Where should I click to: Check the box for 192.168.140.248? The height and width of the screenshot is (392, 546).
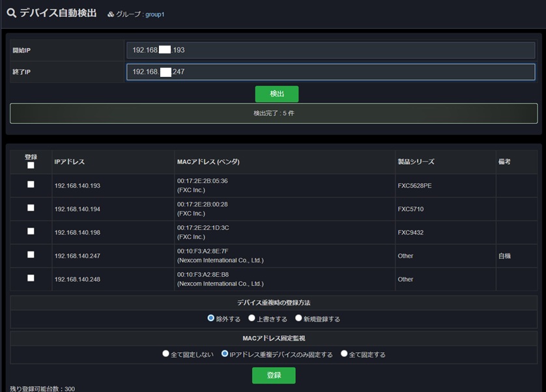31,278
